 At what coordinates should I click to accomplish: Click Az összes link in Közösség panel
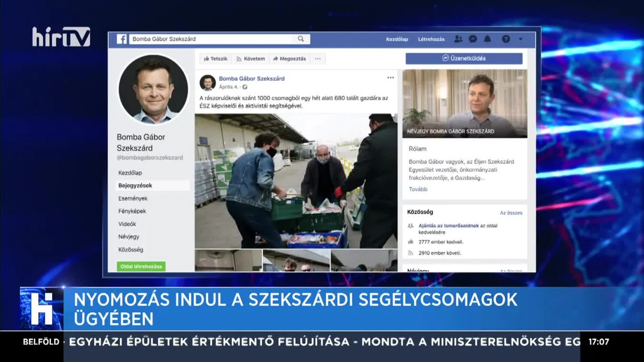pos(511,213)
